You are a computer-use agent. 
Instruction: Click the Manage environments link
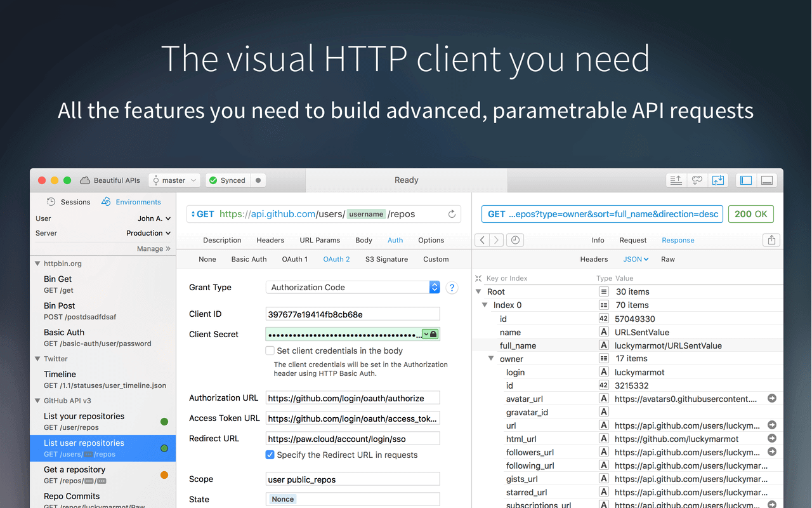[x=154, y=249]
